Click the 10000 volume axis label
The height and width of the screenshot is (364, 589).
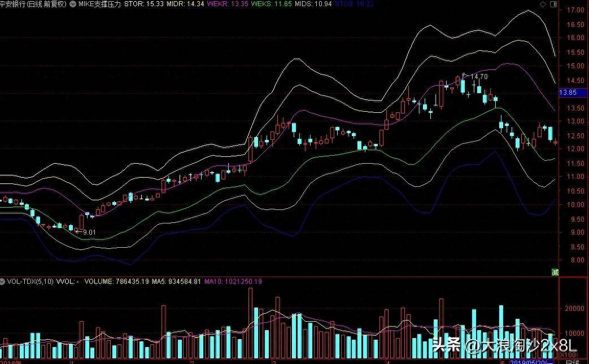[x=575, y=333]
